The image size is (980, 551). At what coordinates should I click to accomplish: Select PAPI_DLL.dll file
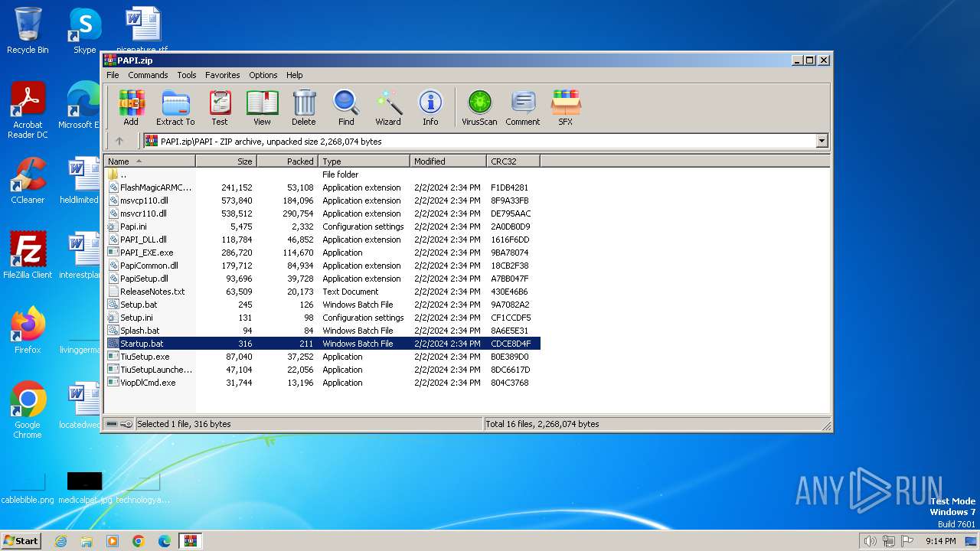pos(322,240)
